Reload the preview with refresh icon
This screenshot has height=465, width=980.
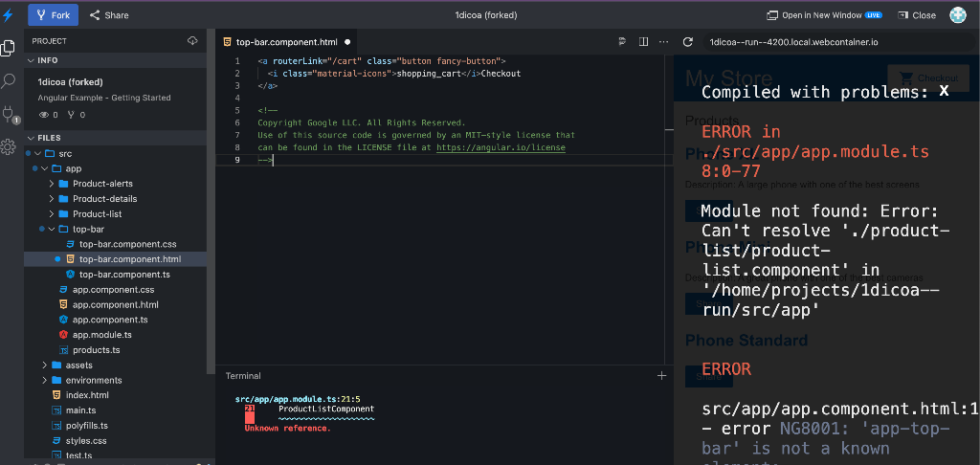pos(687,42)
